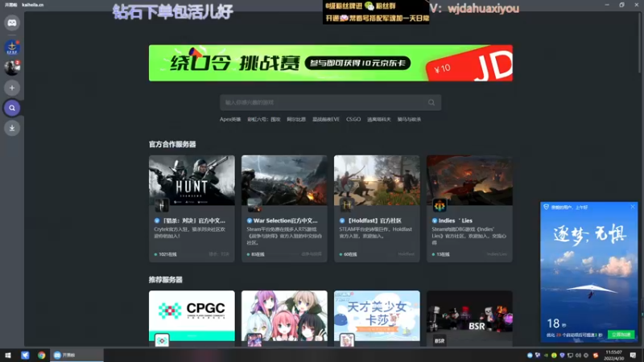The image size is (644, 362).
Task: Open the home icon atop the left sidebar
Action: point(12,23)
